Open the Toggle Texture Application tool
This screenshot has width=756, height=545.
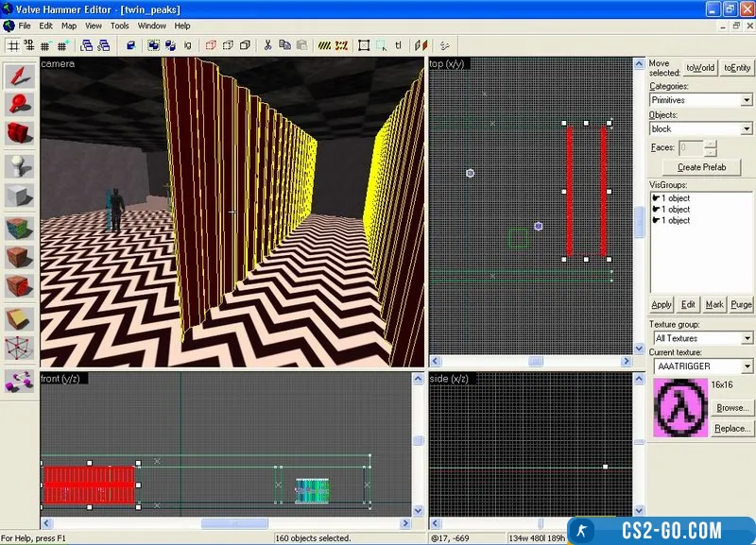[20, 228]
